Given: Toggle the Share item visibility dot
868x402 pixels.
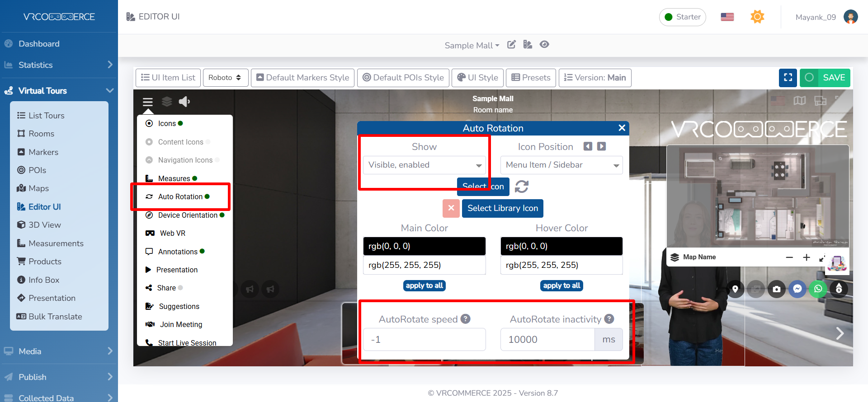Looking at the screenshot, I should pyautogui.click(x=180, y=288).
